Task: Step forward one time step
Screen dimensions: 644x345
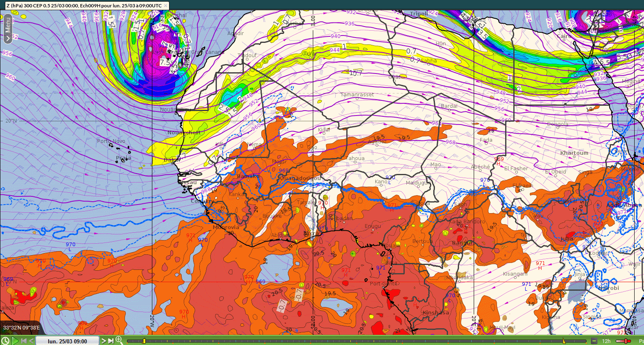Action: 104,341
